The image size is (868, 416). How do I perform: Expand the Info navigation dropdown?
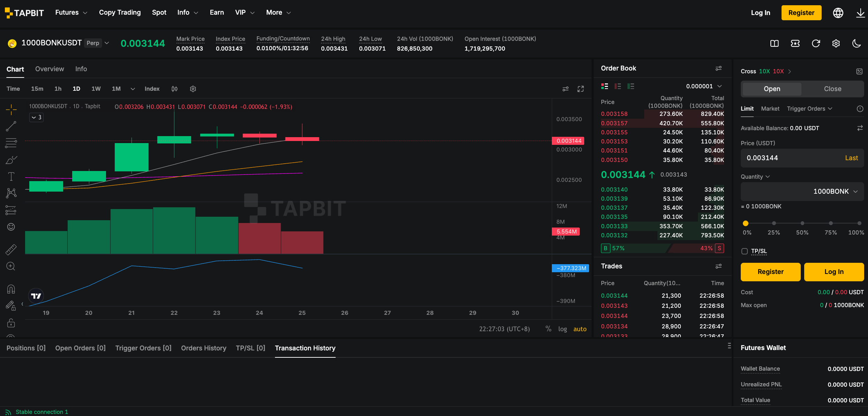[188, 13]
